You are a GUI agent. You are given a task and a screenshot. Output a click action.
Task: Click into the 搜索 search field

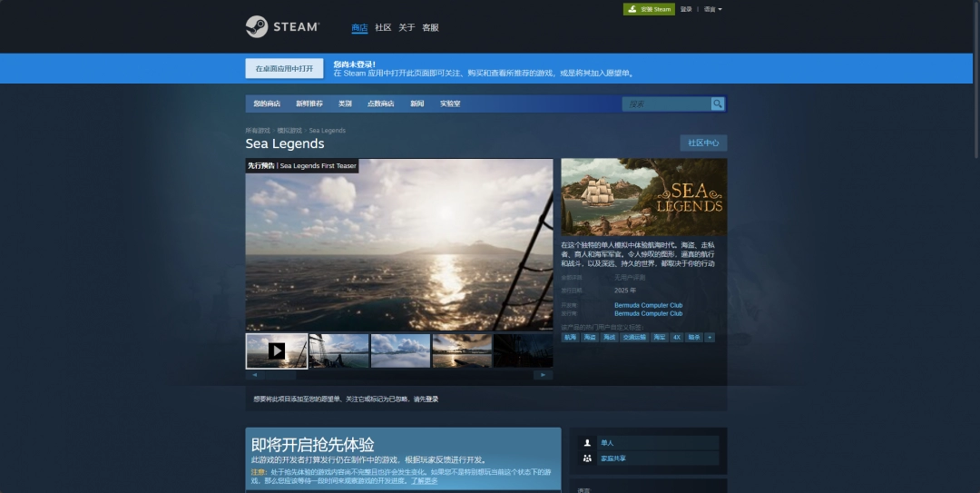[x=667, y=104]
